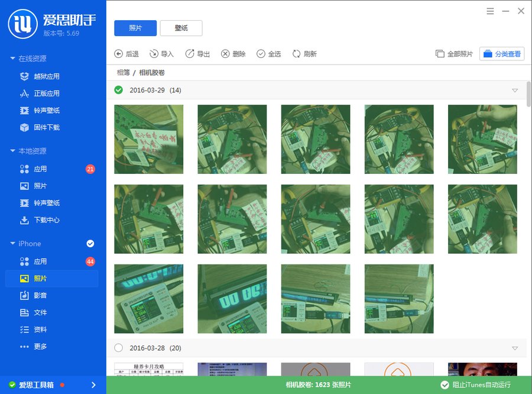Switch to 分类查看 view
The height and width of the screenshot is (394, 532).
click(502, 54)
